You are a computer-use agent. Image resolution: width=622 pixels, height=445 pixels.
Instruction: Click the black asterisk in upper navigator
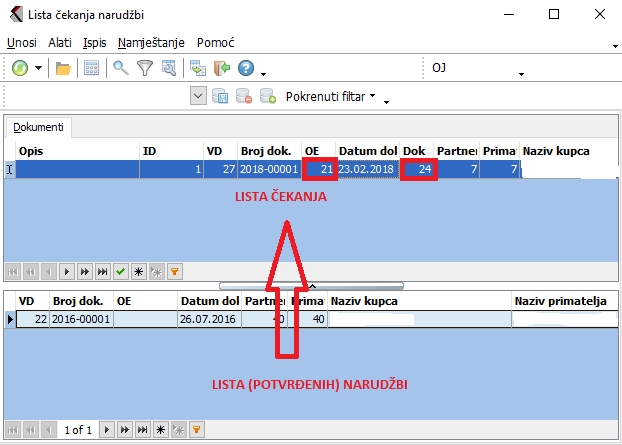(137, 271)
